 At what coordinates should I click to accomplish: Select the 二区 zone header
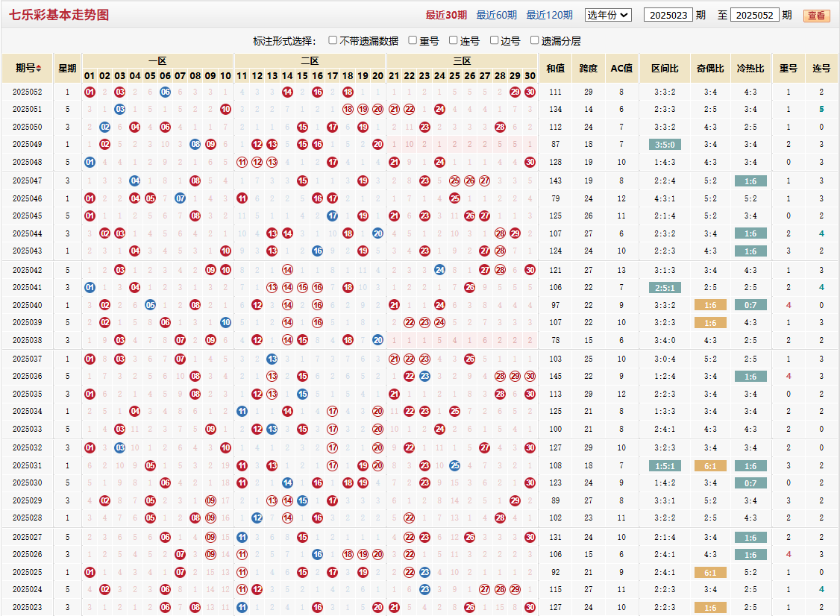click(310, 61)
